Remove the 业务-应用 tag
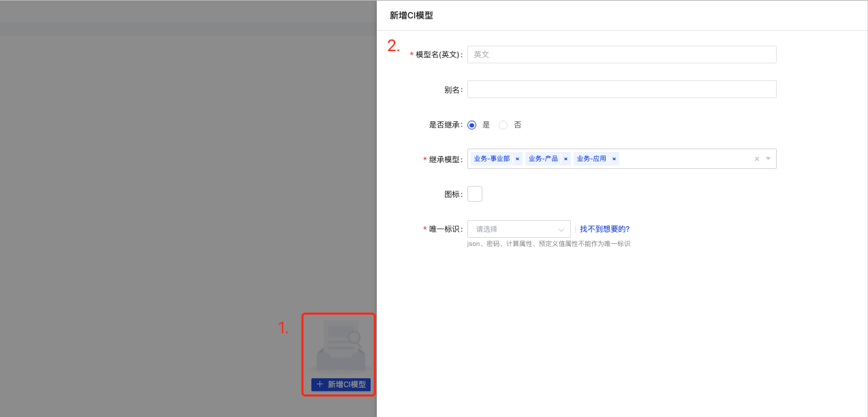The image size is (868, 417). (614, 159)
